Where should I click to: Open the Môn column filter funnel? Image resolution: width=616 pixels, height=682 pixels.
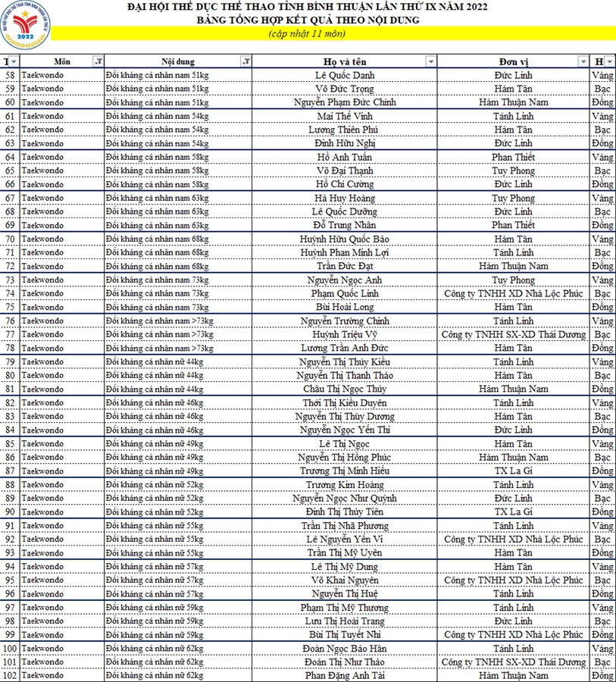pos(98,61)
